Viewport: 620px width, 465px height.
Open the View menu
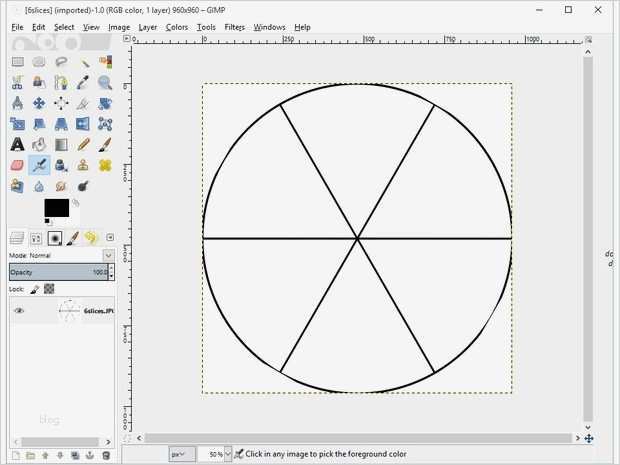click(91, 27)
